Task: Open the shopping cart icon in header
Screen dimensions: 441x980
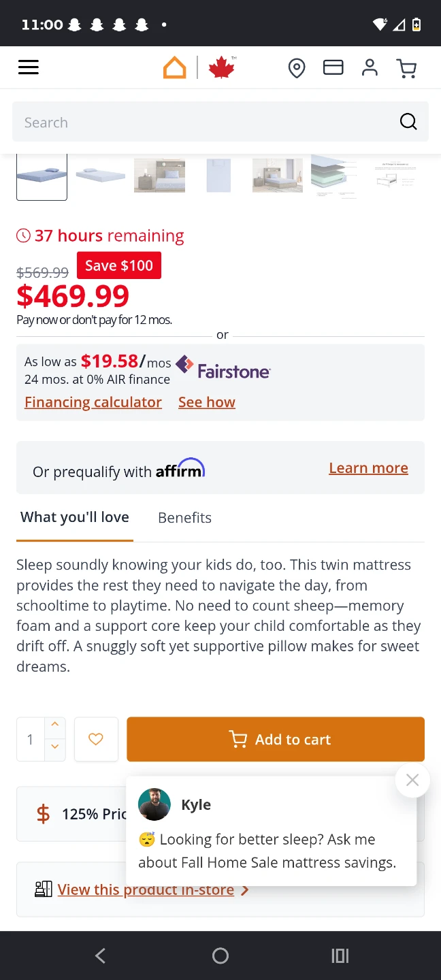Action: pyautogui.click(x=406, y=68)
